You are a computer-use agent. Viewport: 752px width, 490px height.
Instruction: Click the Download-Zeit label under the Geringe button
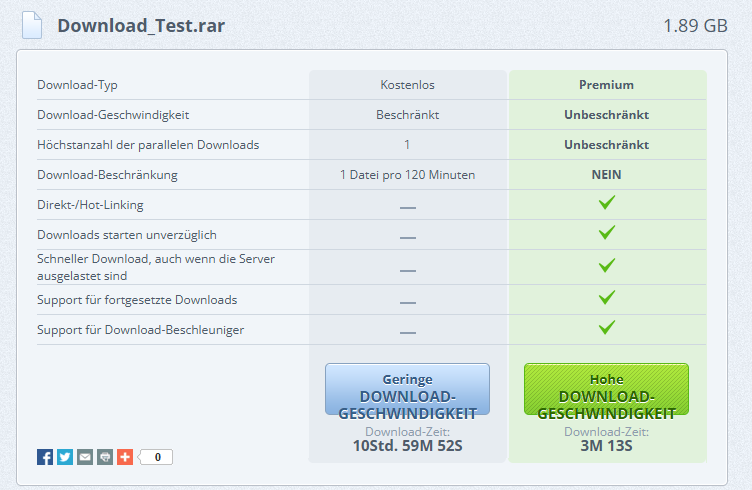tap(408, 432)
